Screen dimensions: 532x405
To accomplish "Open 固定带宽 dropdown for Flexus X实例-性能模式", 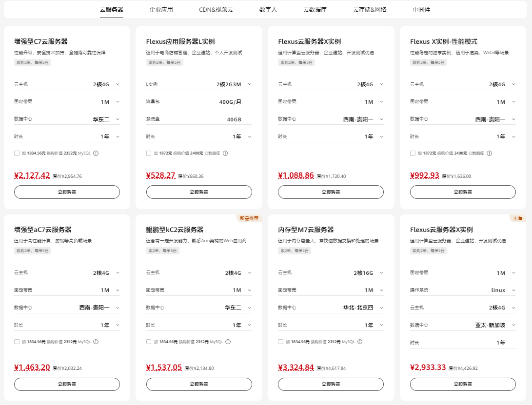I will coord(463,102).
